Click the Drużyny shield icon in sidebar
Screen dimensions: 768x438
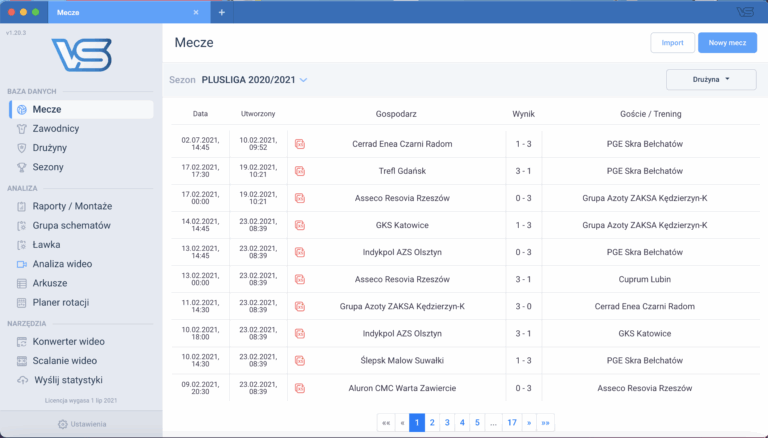point(22,148)
